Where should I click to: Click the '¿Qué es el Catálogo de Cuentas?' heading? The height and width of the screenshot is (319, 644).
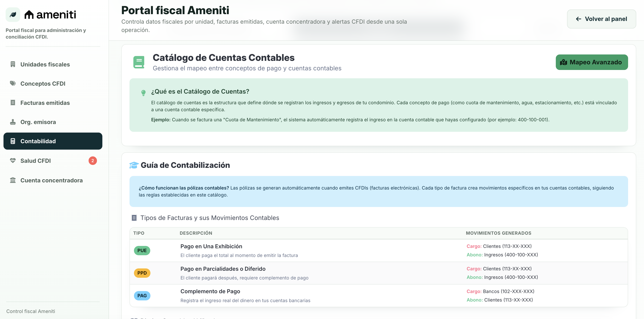pyautogui.click(x=200, y=91)
